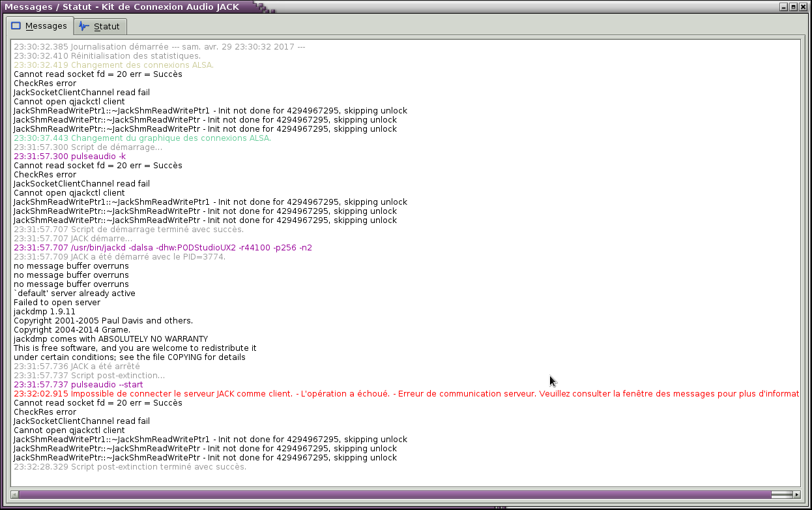The width and height of the screenshot is (812, 510).
Task: Click the 'jackdmp 1.9.11' version line
Action: pyautogui.click(x=44, y=312)
